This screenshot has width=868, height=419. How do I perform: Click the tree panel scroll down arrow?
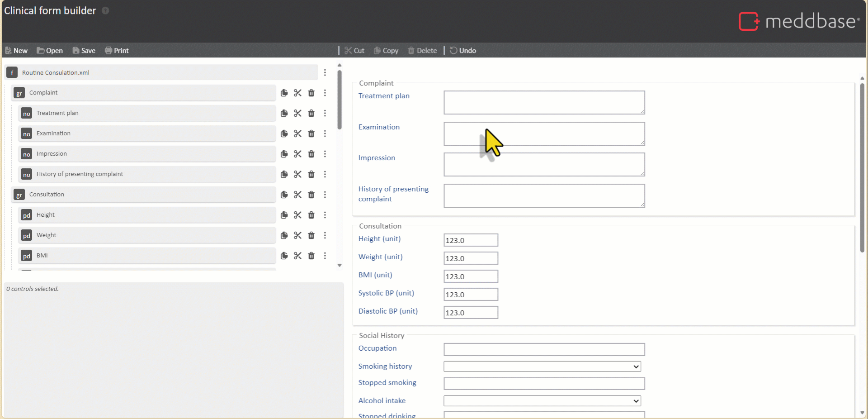click(340, 266)
